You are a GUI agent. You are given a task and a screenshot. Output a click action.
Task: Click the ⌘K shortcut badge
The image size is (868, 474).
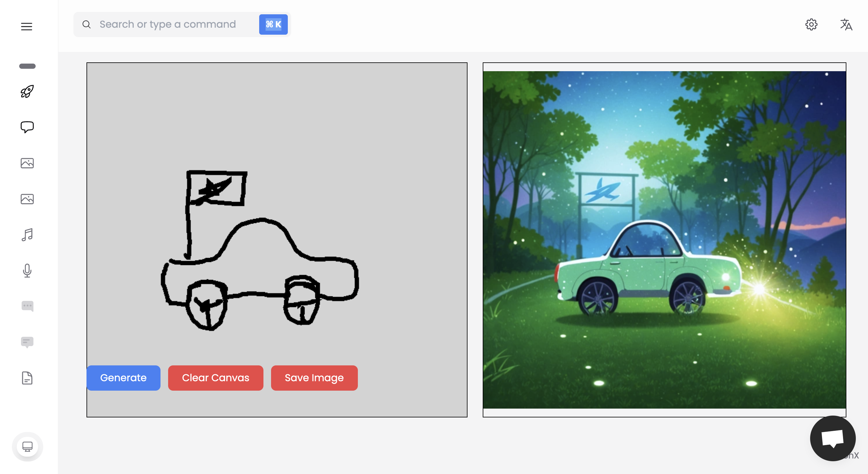273,24
